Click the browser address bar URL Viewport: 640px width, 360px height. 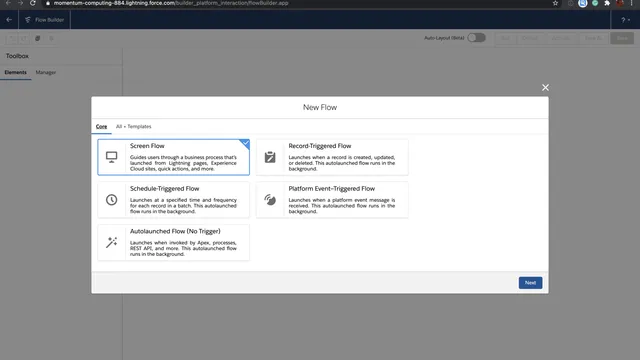click(x=171, y=3)
